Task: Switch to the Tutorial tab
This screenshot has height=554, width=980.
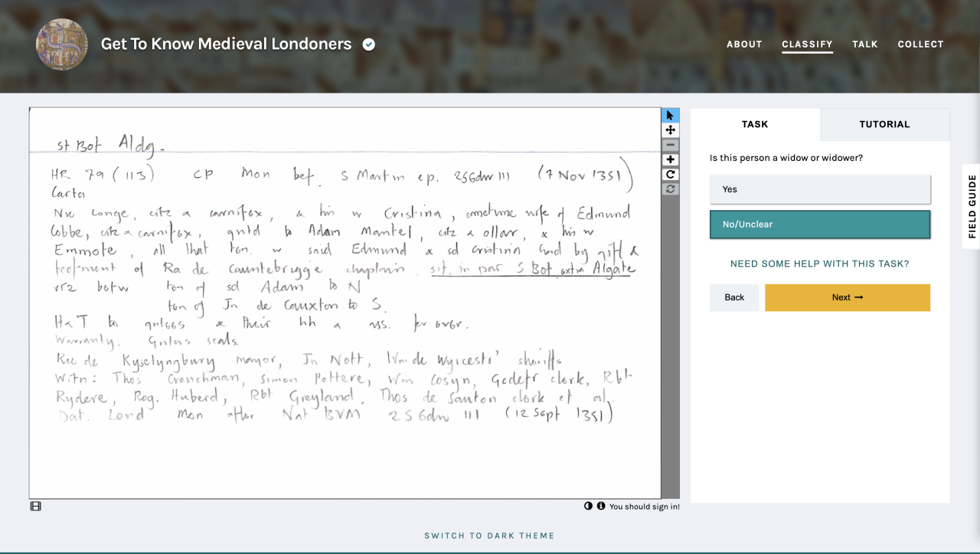Action: pos(884,124)
